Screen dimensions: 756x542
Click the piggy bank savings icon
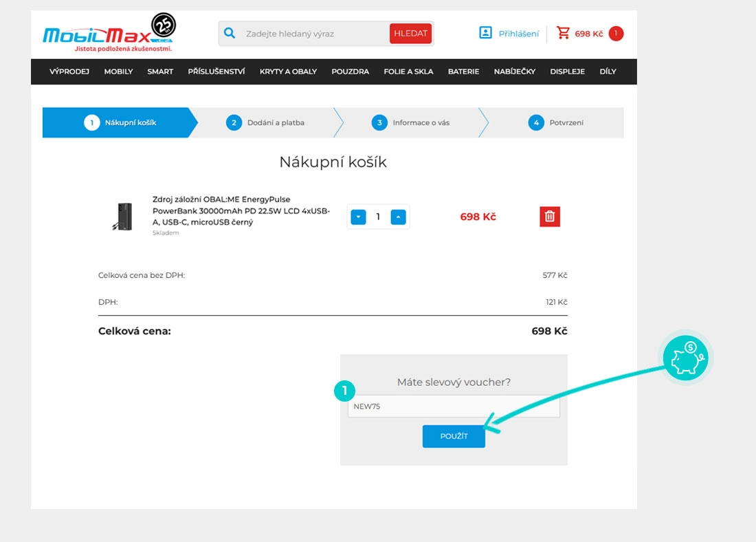tap(687, 359)
